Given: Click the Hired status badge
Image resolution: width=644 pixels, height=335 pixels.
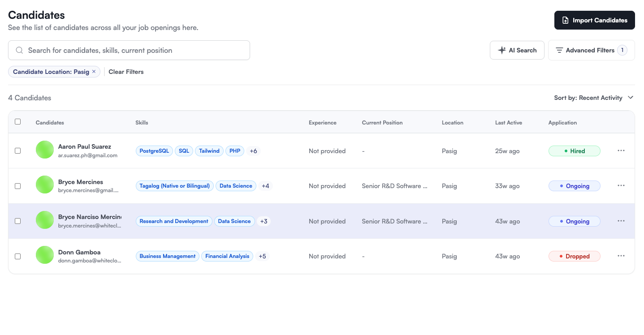Looking at the screenshot, I should pyautogui.click(x=574, y=151).
